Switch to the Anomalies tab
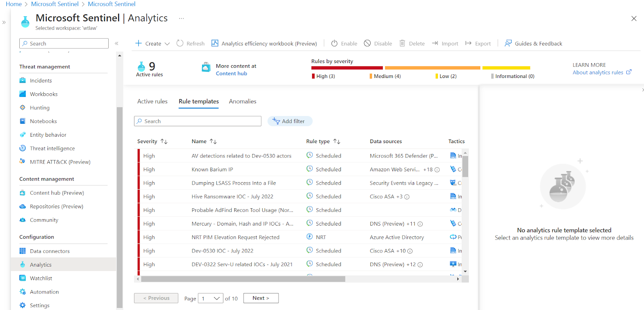Viewport: 644px width, 310px height. pos(243,101)
